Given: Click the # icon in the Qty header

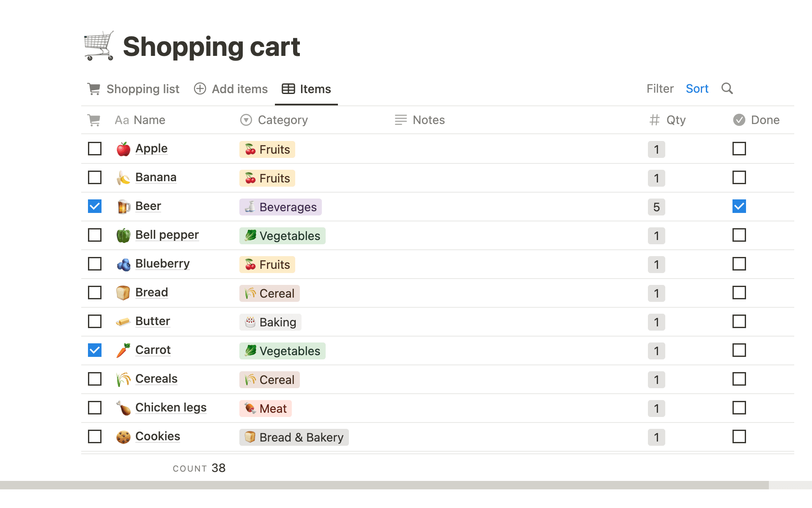Looking at the screenshot, I should (x=654, y=120).
